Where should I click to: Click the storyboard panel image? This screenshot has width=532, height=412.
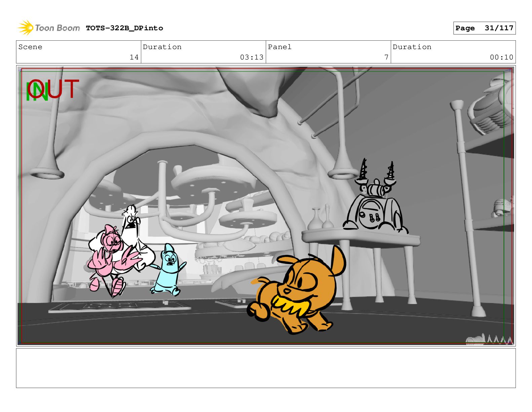click(266, 206)
